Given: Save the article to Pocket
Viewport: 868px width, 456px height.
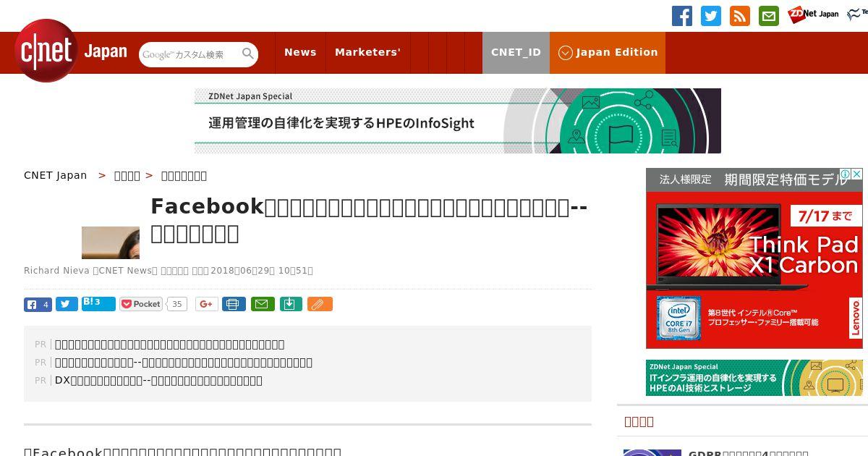Looking at the screenshot, I should (141, 304).
